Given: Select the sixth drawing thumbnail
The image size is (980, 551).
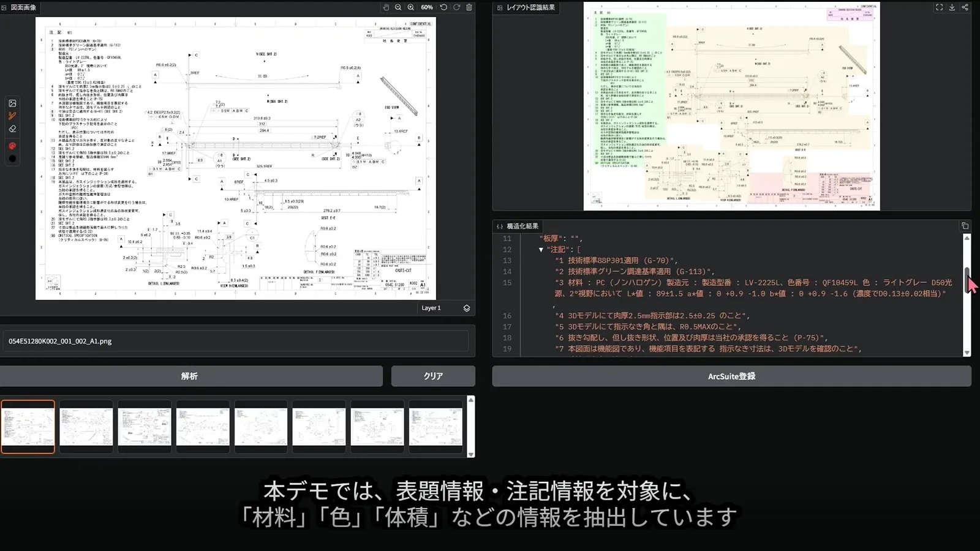Looking at the screenshot, I should 319,427.
